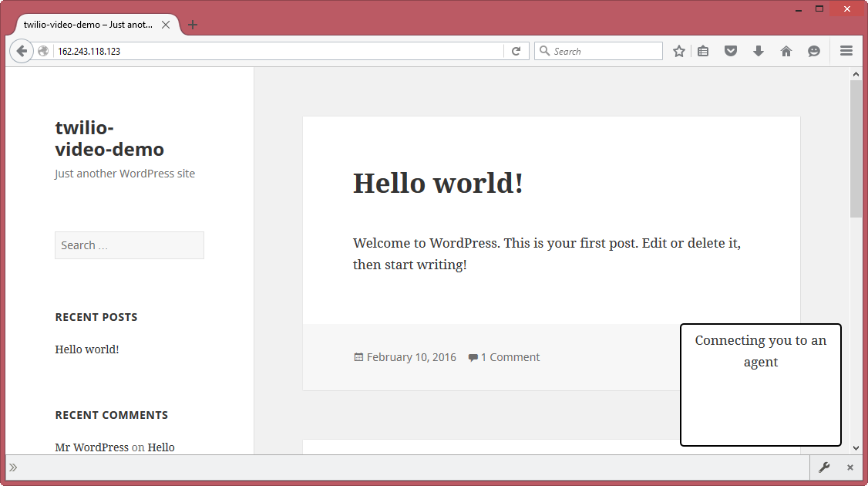Open the Downloads arrow icon
Viewport: 868px width, 486px height.
pyautogui.click(x=759, y=51)
